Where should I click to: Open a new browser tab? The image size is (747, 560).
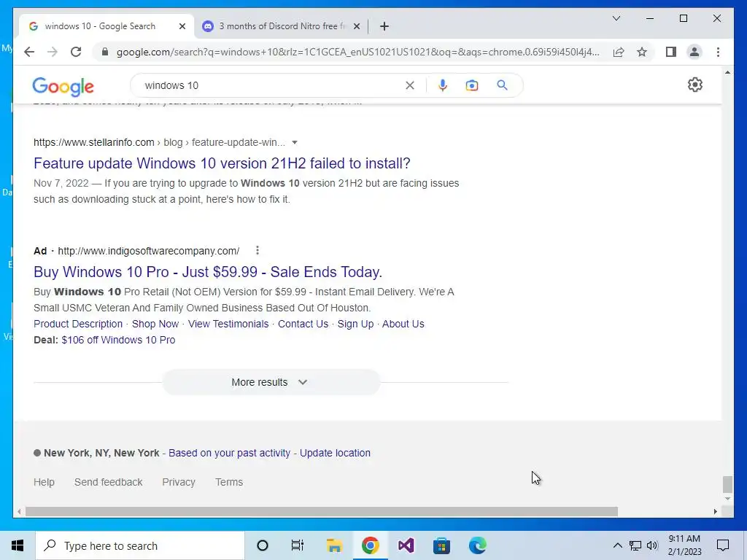coord(384,26)
